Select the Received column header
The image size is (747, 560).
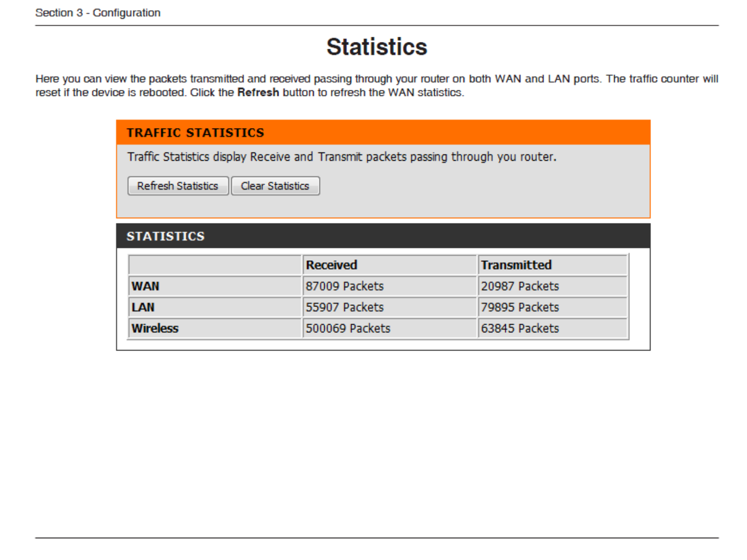(390, 265)
